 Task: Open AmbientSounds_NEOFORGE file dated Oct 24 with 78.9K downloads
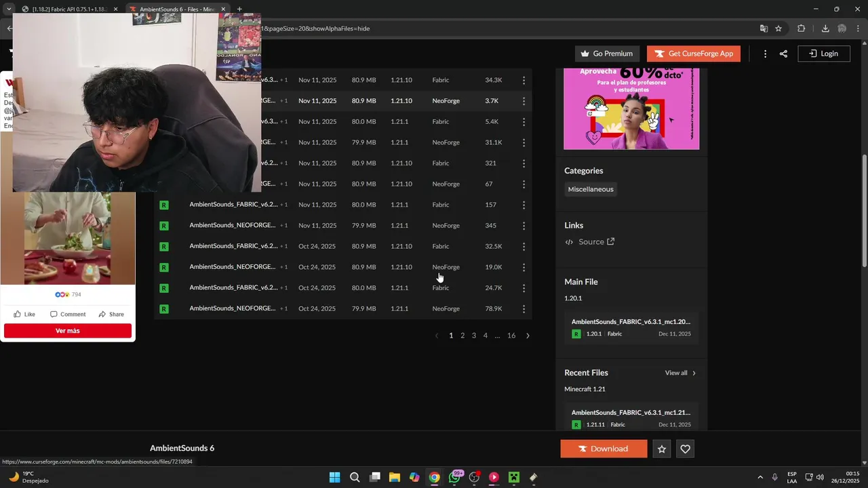(x=233, y=309)
